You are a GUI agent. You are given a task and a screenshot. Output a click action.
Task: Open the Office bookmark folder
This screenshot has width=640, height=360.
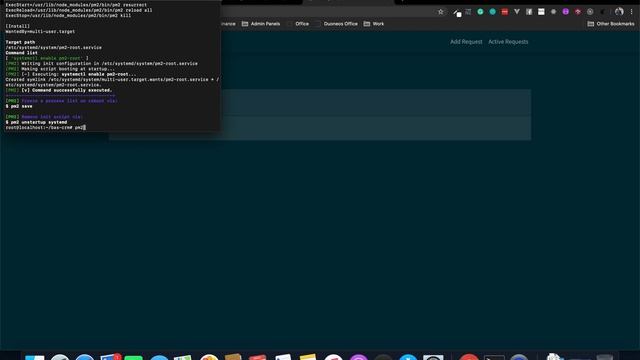(298, 24)
